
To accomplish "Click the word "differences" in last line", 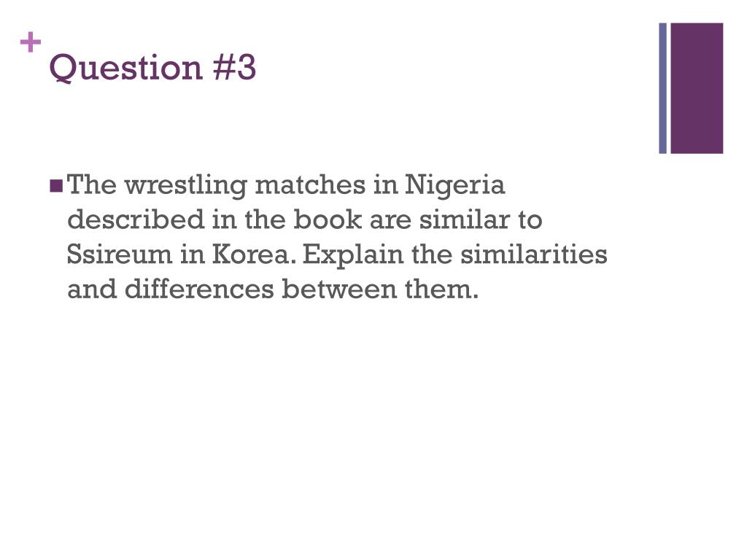I will pos(199,290).
